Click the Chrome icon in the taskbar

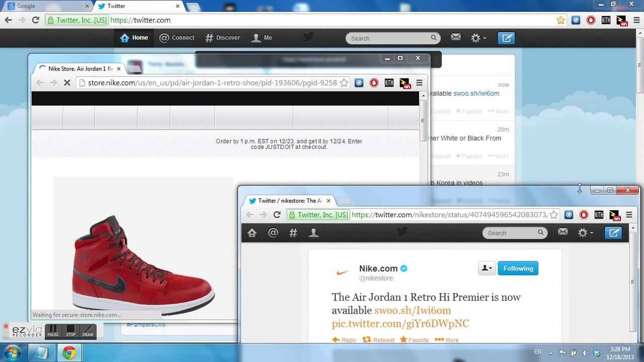(x=69, y=352)
